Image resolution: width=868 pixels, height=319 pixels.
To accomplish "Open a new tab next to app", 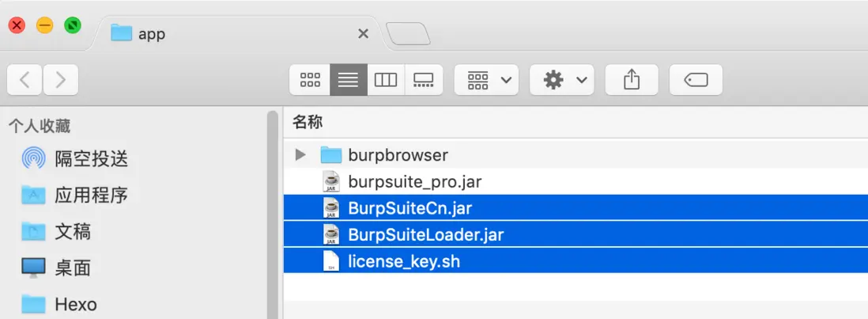I will coord(408,34).
